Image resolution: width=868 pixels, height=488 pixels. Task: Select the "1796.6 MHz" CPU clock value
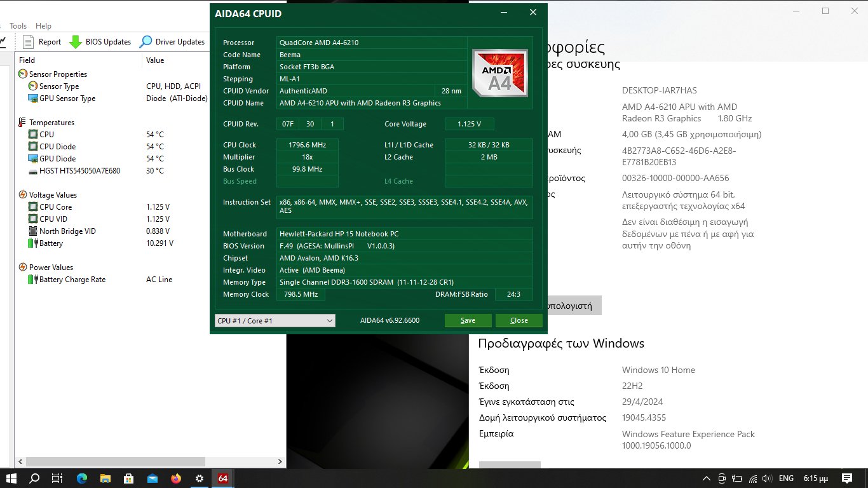tap(308, 145)
